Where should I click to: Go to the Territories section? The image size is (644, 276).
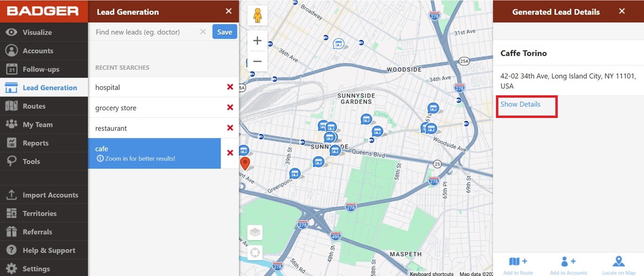click(x=39, y=213)
